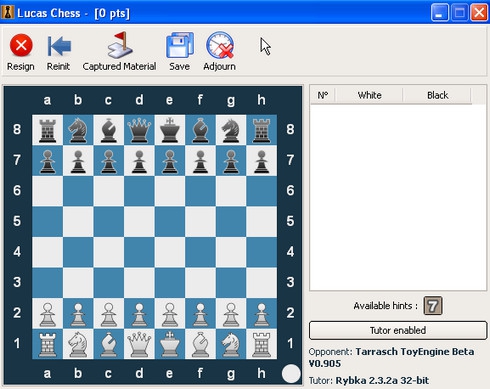The image size is (490, 389).
Task: Click the black knight on b8
Action: point(78,130)
